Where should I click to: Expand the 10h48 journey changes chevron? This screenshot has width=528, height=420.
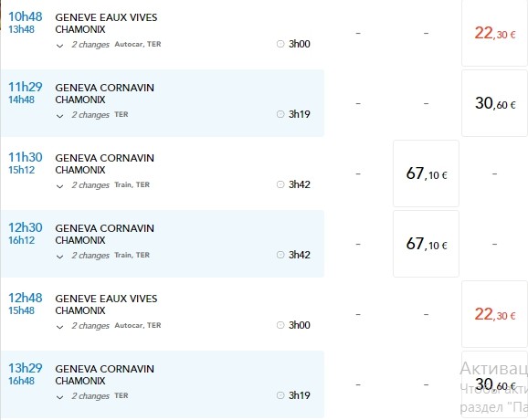(x=59, y=46)
